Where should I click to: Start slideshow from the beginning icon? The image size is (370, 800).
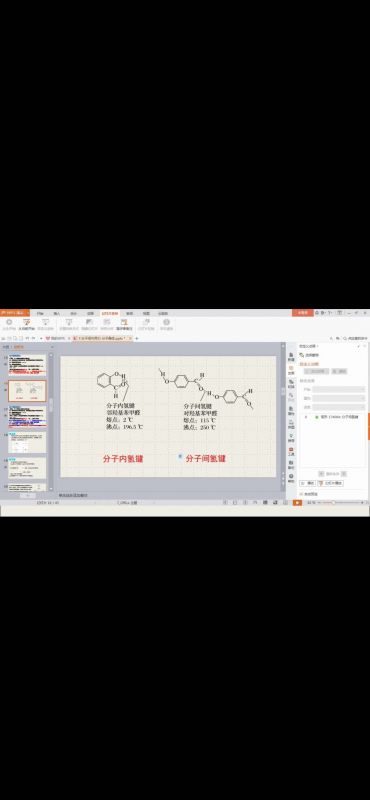[9, 324]
